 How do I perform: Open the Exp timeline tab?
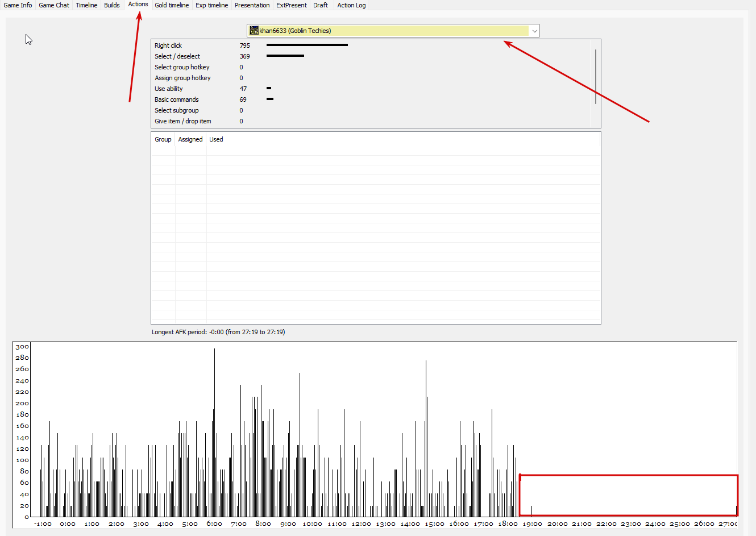point(212,5)
